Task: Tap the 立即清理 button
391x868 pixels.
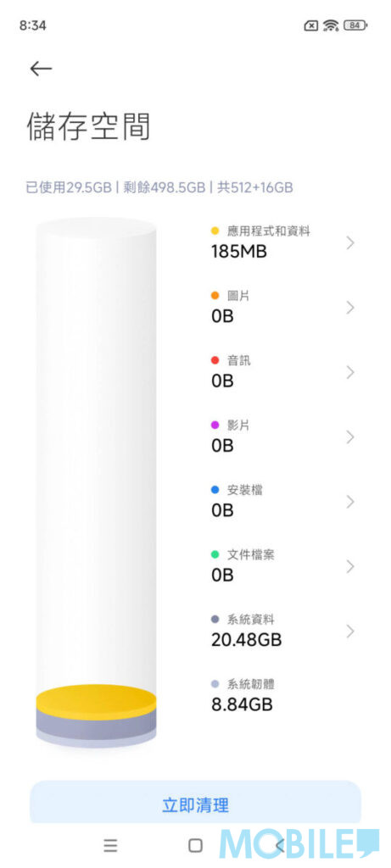Action: 195,803
